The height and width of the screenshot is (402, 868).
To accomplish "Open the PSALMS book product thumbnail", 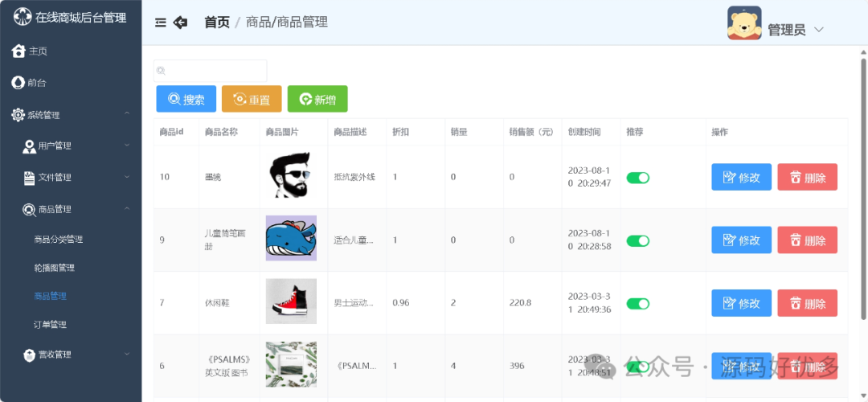I will [291, 364].
